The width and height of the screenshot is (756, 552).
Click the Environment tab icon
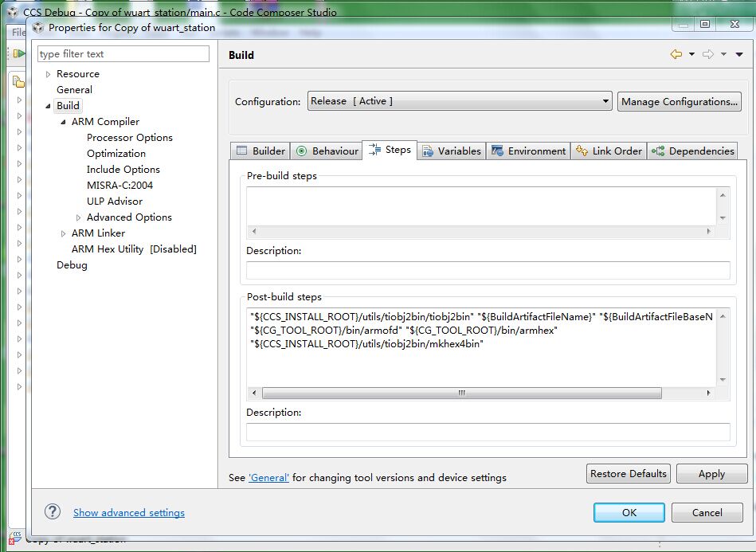tap(497, 151)
